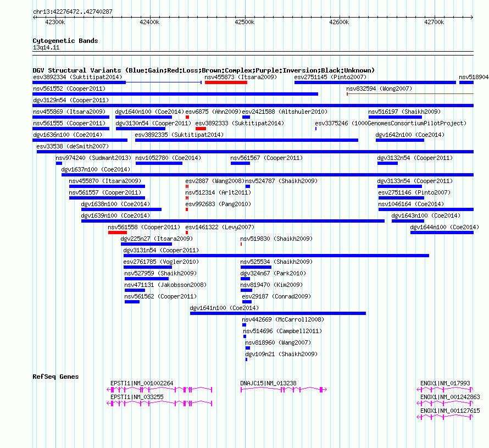
Task: Click esv2887 (Wang2008) label
Action: (x=215, y=181)
